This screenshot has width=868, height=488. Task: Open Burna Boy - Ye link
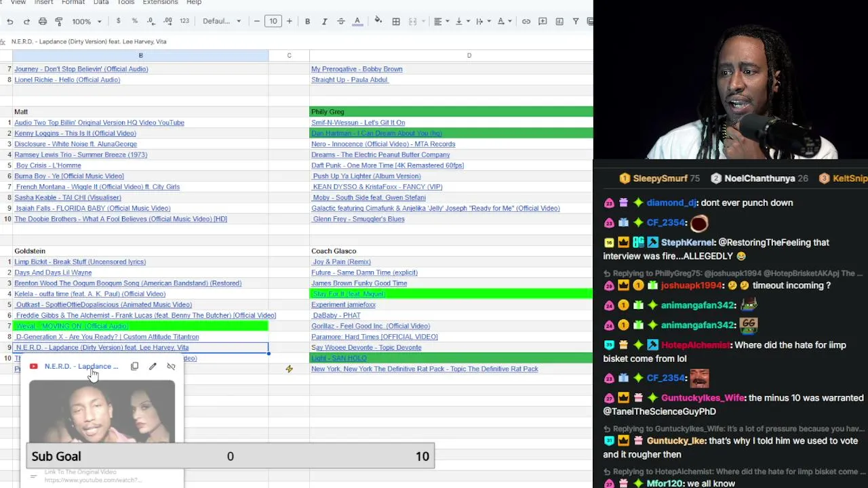click(x=69, y=176)
